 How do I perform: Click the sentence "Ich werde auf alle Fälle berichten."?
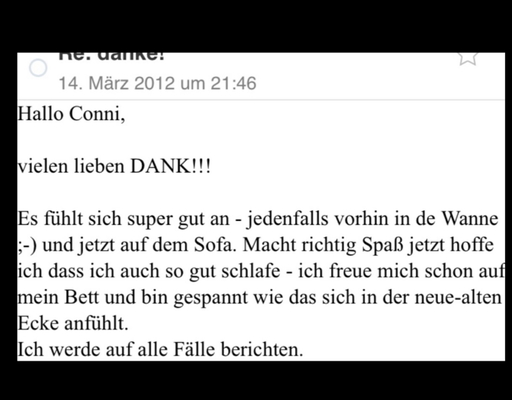(x=160, y=350)
